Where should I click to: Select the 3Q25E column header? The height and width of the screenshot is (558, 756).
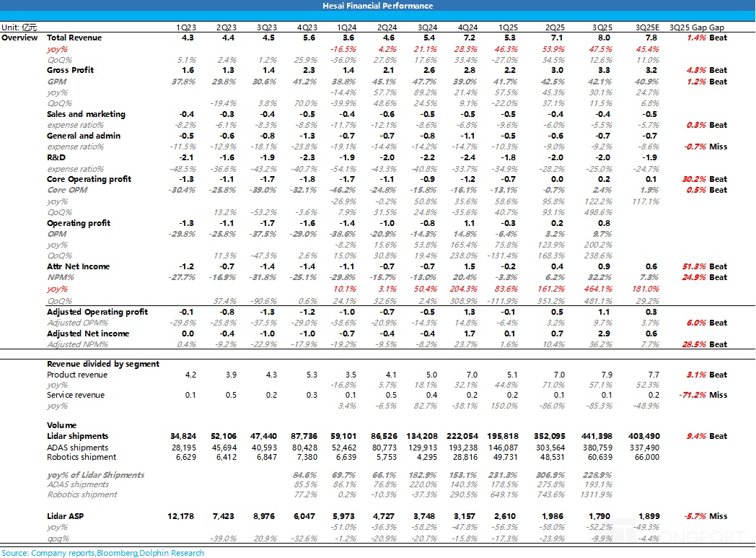point(646,27)
